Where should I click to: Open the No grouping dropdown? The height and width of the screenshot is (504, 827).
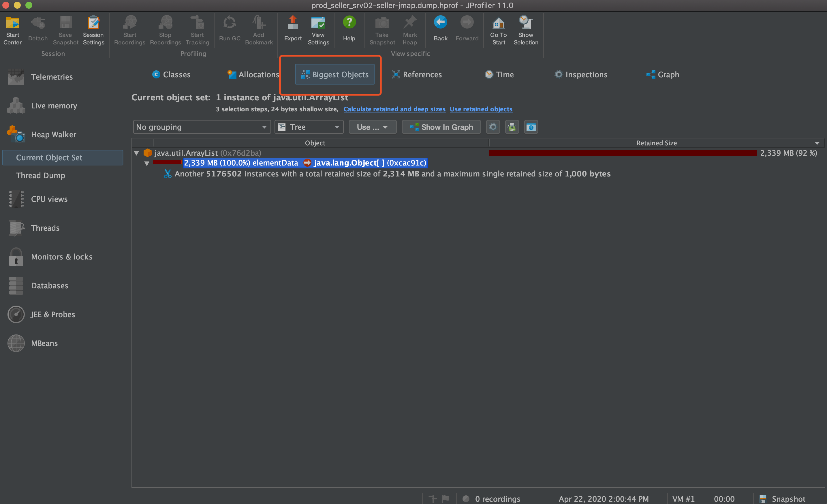[201, 127]
